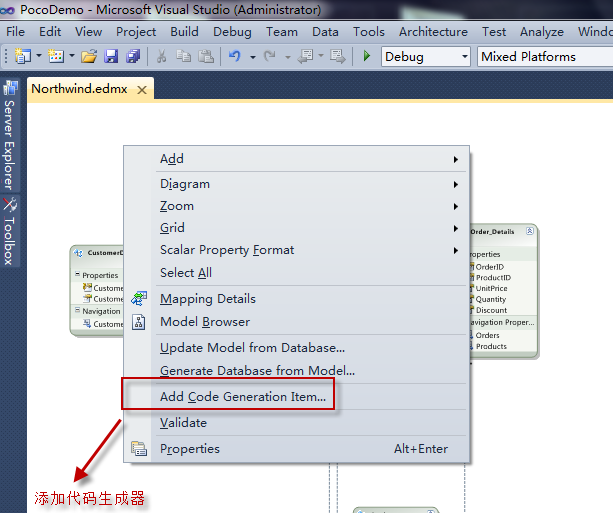Image resolution: width=613 pixels, height=513 pixels.
Task: Open the Tools menu
Action: (369, 32)
